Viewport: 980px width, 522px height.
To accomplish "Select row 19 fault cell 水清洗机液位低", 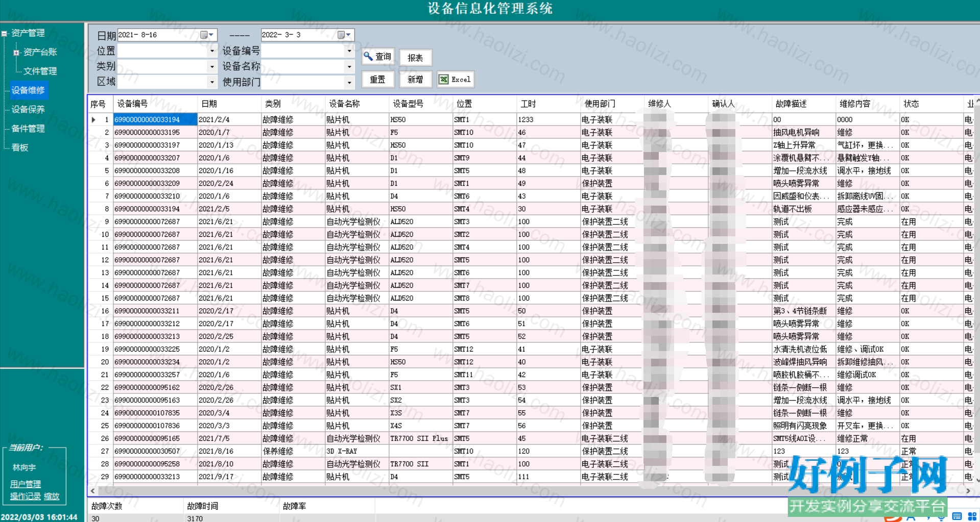I will coord(804,349).
